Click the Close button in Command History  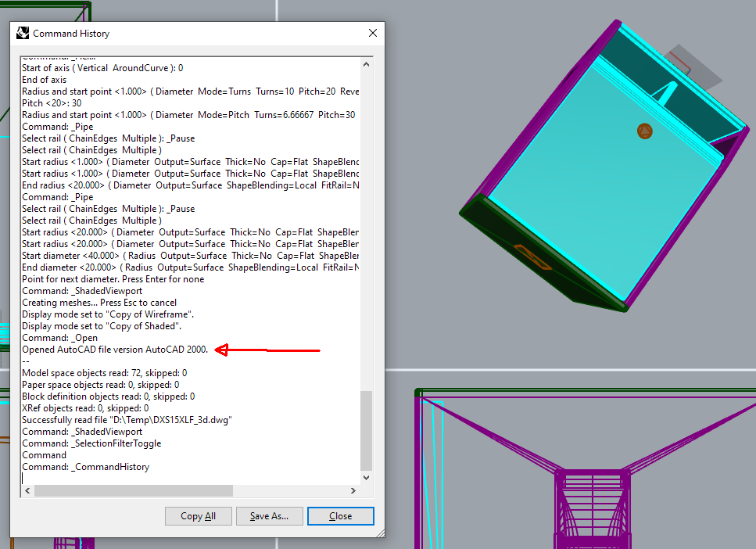pos(340,516)
